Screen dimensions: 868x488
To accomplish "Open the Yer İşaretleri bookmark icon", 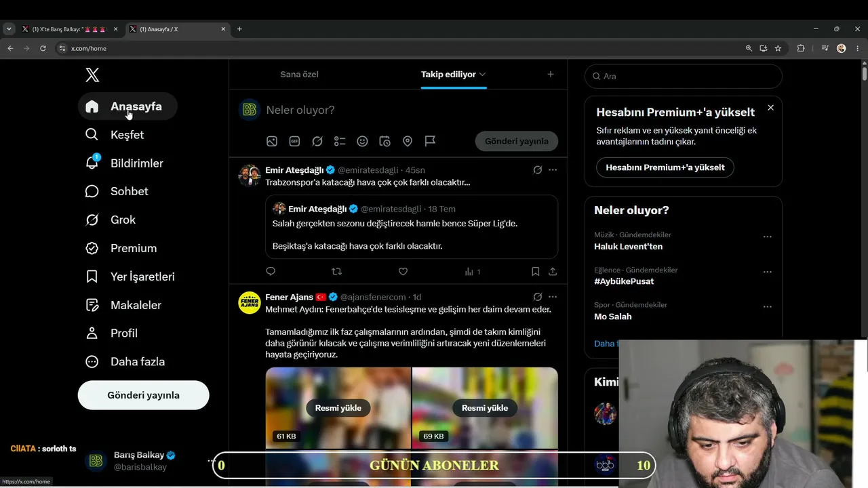I will point(92,277).
